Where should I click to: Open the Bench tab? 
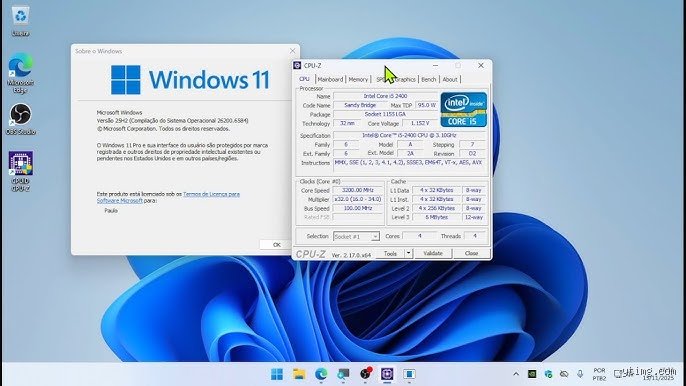[429, 79]
